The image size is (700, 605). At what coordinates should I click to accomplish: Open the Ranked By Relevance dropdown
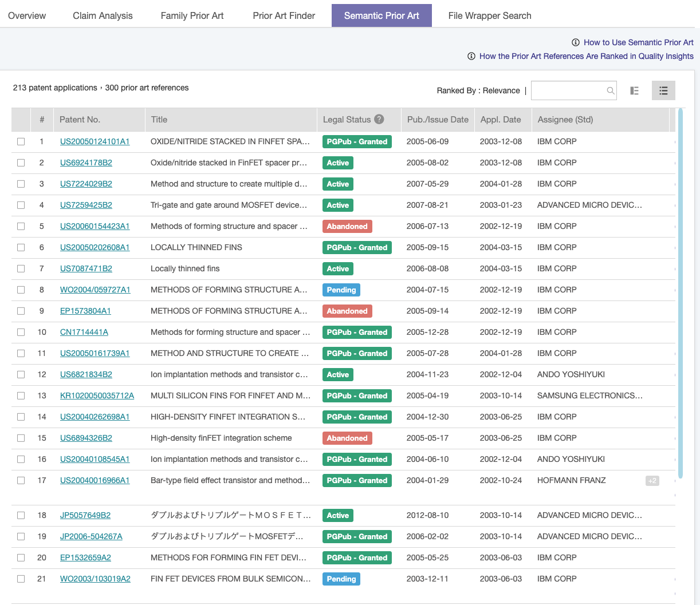(x=478, y=90)
